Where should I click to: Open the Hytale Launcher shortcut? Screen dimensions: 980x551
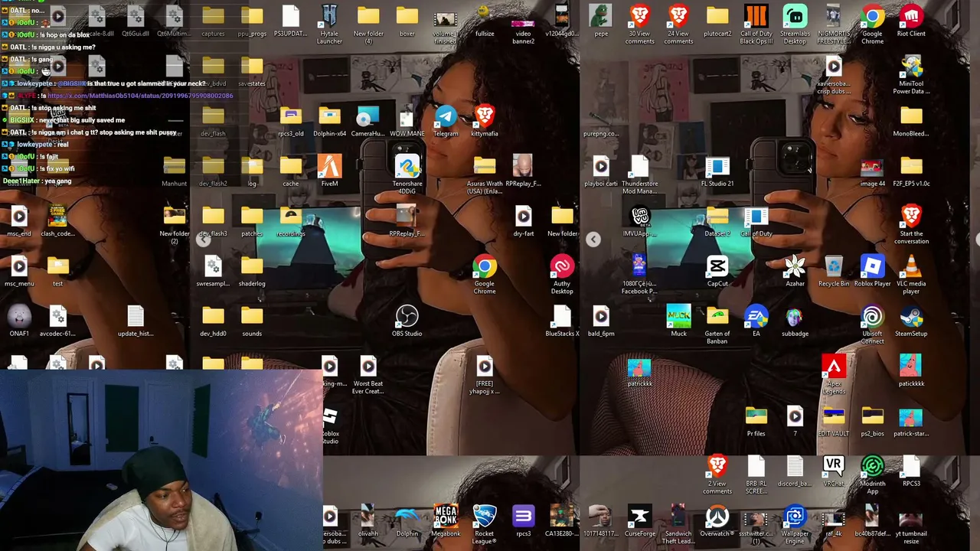[329, 23]
